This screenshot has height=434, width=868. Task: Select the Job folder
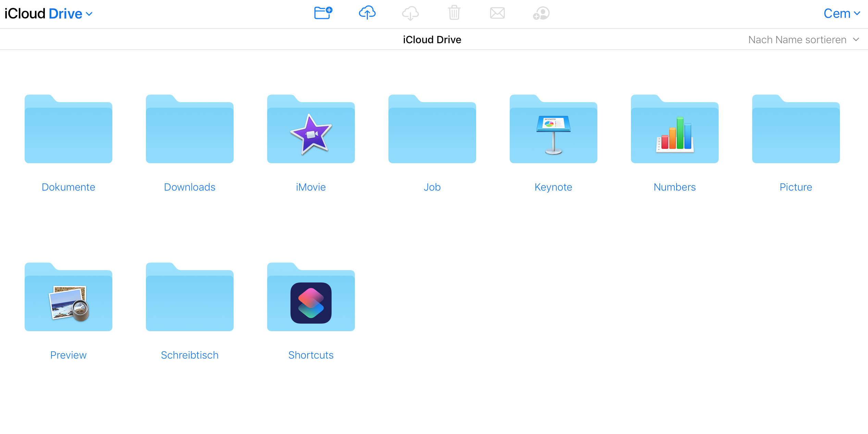(x=432, y=129)
